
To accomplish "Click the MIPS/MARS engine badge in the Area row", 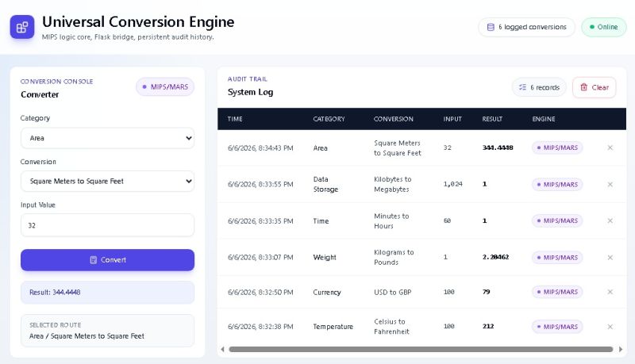I will point(557,148).
